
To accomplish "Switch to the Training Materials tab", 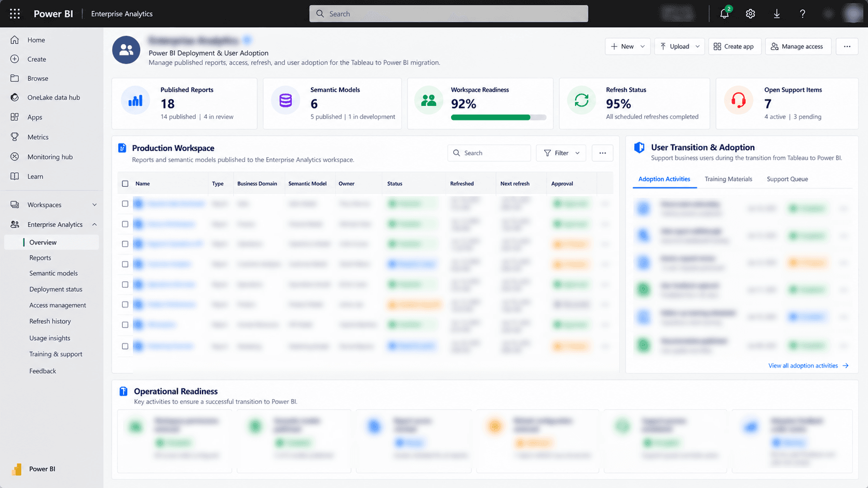I will pos(728,179).
